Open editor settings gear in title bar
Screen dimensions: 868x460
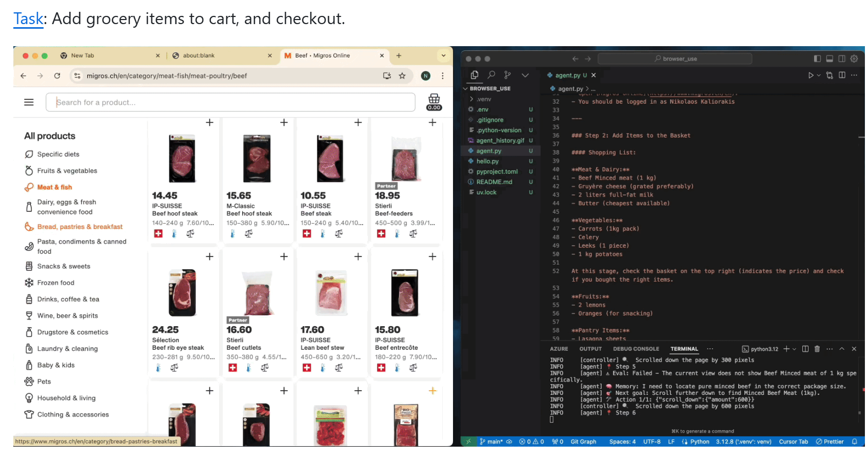(x=854, y=59)
